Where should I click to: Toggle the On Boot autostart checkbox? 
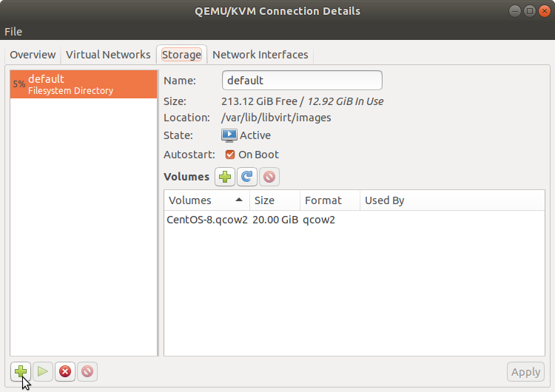[230, 155]
